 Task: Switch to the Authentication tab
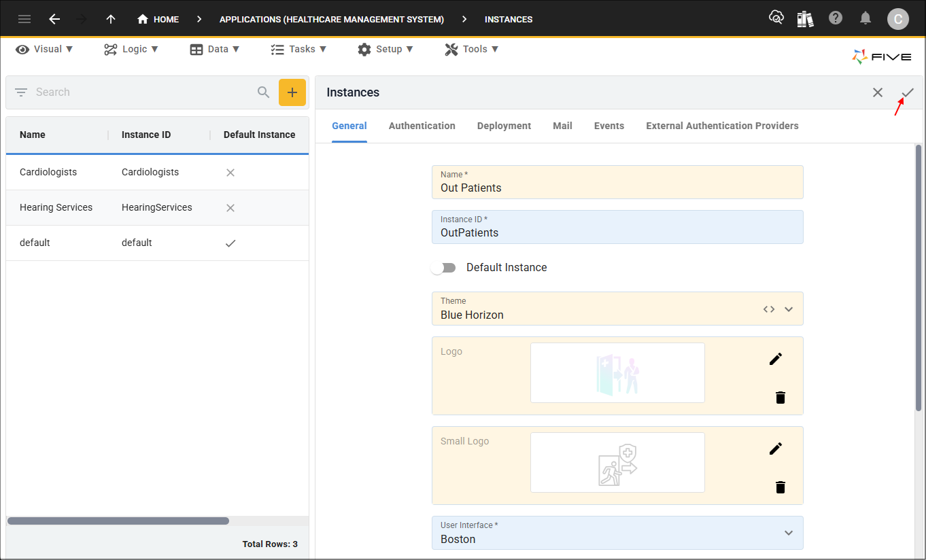[x=422, y=126]
